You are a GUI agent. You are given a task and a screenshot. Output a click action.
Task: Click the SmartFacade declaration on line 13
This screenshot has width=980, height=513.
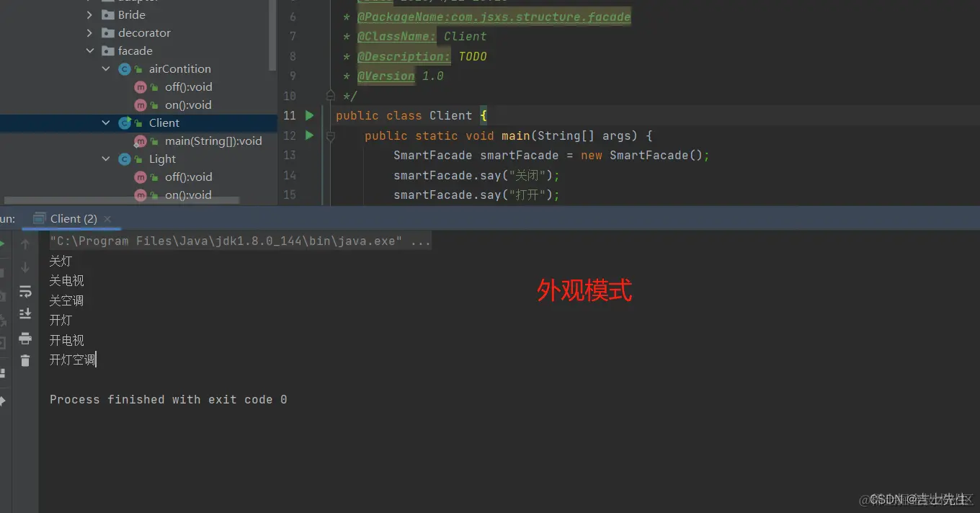(551, 156)
